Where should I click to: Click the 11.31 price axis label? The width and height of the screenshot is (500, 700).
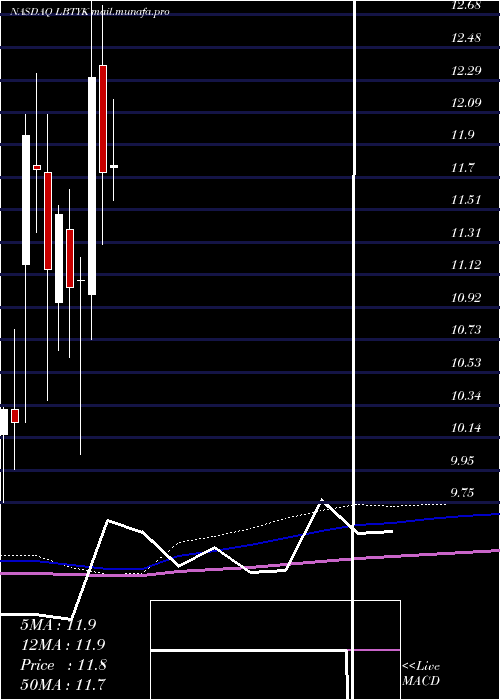click(x=466, y=232)
